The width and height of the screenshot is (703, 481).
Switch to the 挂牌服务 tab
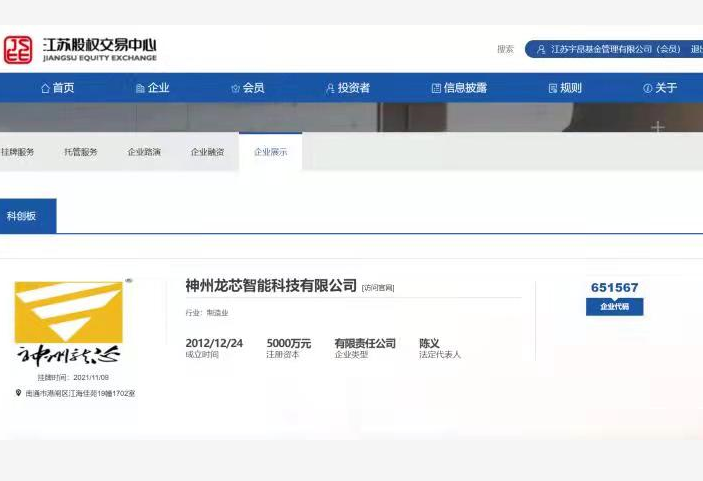click(17, 152)
